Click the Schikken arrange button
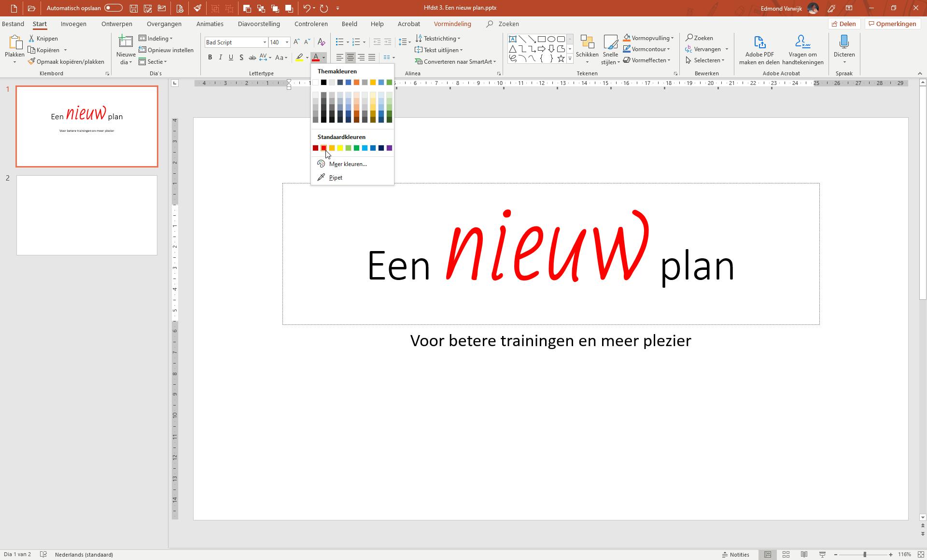Image resolution: width=927 pixels, height=560 pixels. pyautogui.click(x=587, y=49)
